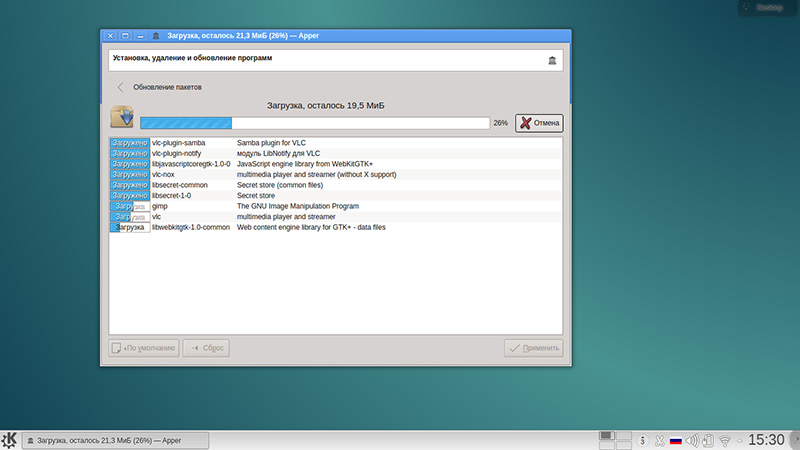The image size is (800, 450).
Task: Select the gimp package name
Action: coord(160,206)
